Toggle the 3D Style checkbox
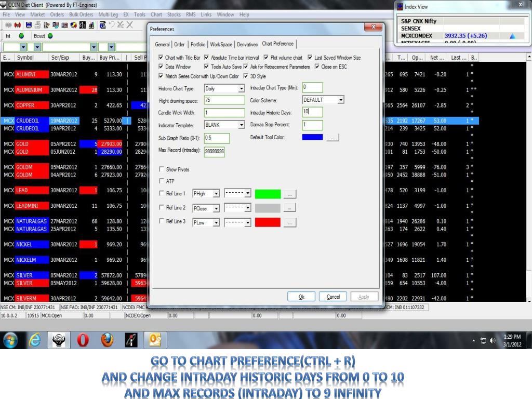 (x=246, y=76)
